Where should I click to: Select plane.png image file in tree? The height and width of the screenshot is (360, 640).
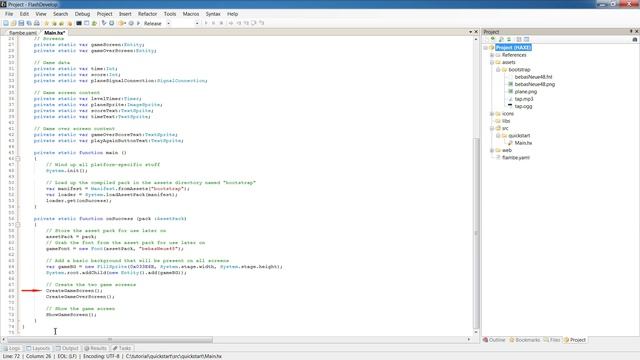tap(526, 91)
